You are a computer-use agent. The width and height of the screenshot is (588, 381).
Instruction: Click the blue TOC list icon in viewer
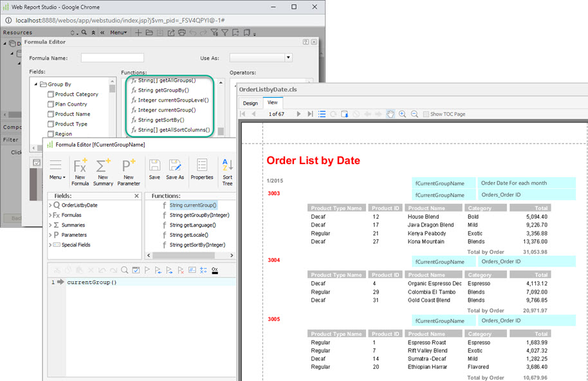click(322, 114)
